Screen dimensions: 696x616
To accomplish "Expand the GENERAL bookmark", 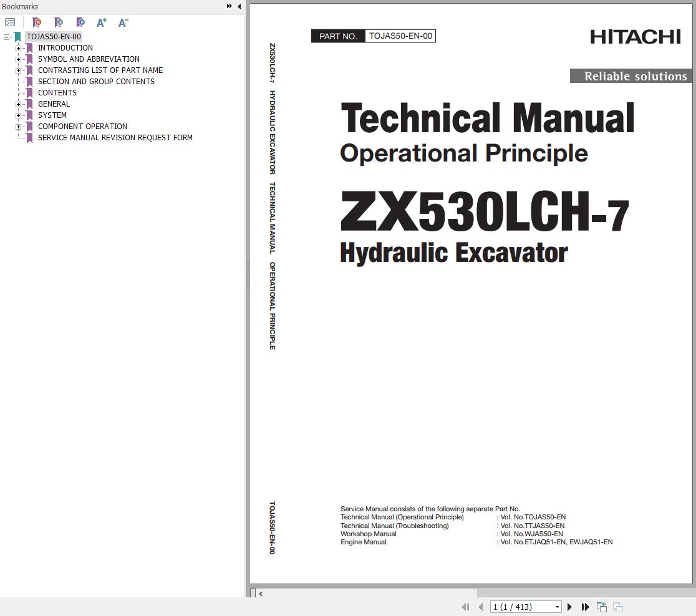I will 18,104.
